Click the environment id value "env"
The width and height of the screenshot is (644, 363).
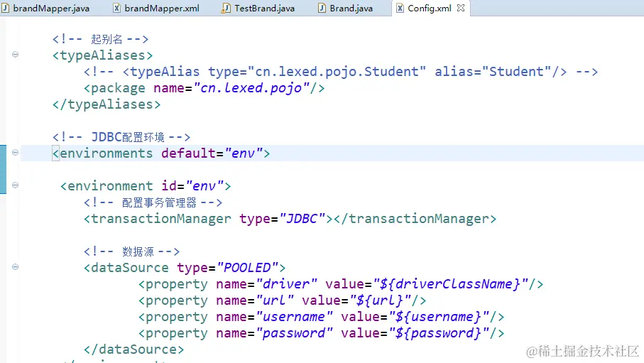[x=204, y=186]
